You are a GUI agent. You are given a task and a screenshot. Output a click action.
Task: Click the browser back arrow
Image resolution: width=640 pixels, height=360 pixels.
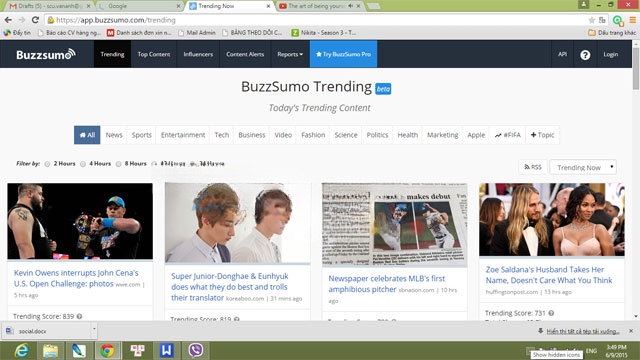pyautogui.click(x=8, y=20)
